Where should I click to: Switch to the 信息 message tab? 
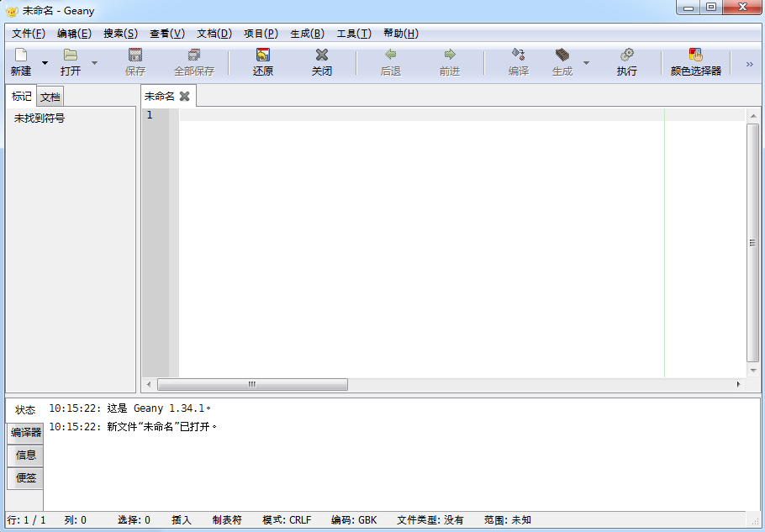pos(26,456)
